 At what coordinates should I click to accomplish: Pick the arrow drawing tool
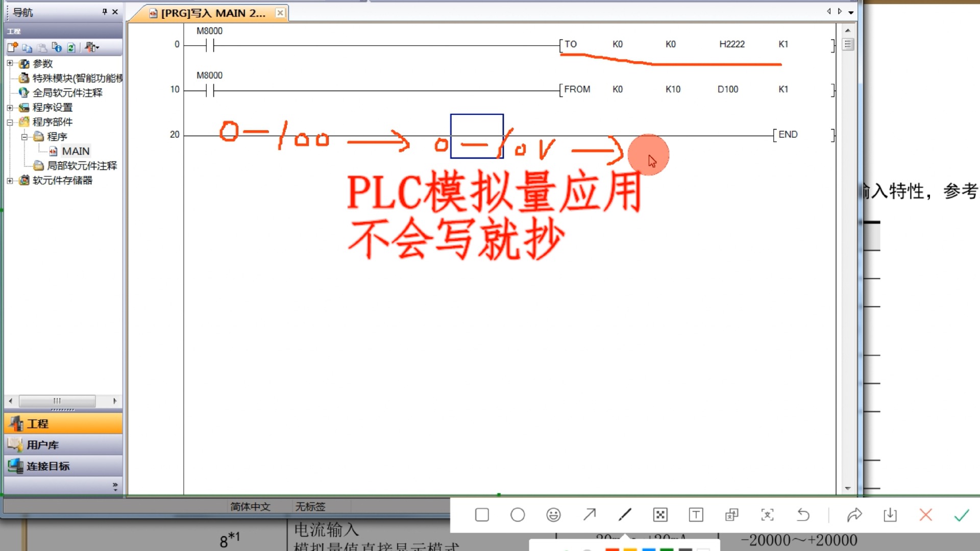tap(590, 514)
